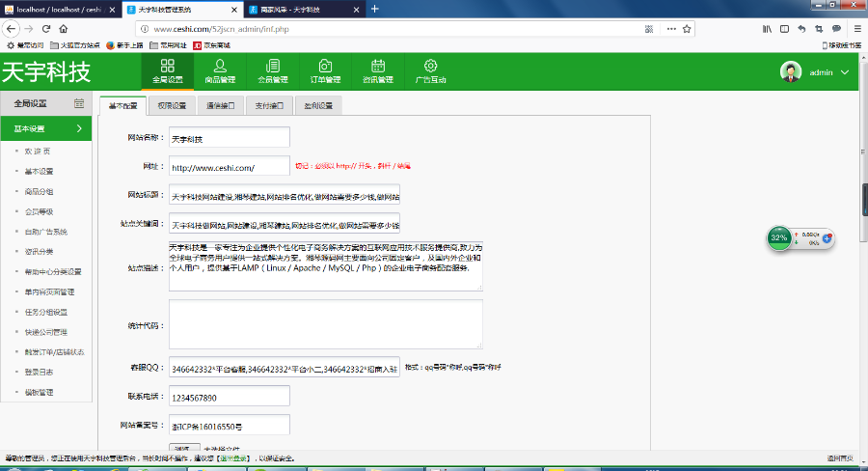868x471 pixels.
Task: Click the 天宇科技 logo text in header
Action: pyautogui.click(x=46, y=72)
